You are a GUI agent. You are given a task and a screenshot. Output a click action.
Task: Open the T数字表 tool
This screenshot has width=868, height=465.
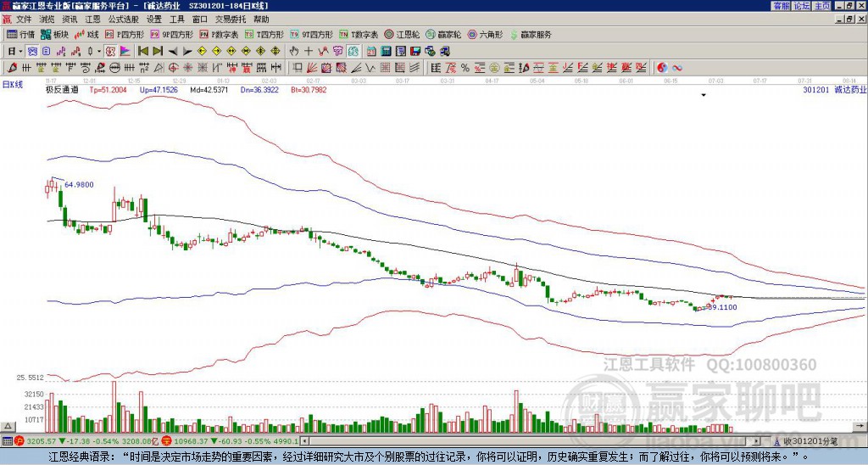click(x=359, y=34)
